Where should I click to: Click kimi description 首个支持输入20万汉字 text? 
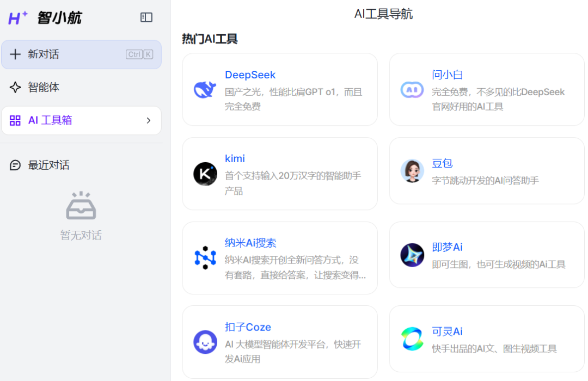click(x=293, y=183)
